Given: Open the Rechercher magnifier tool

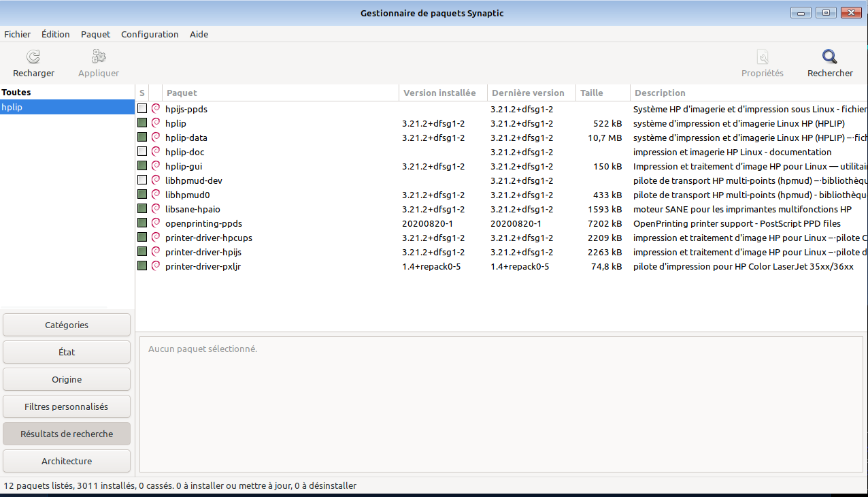Looking at the screenshot, I should pos(829,57).
